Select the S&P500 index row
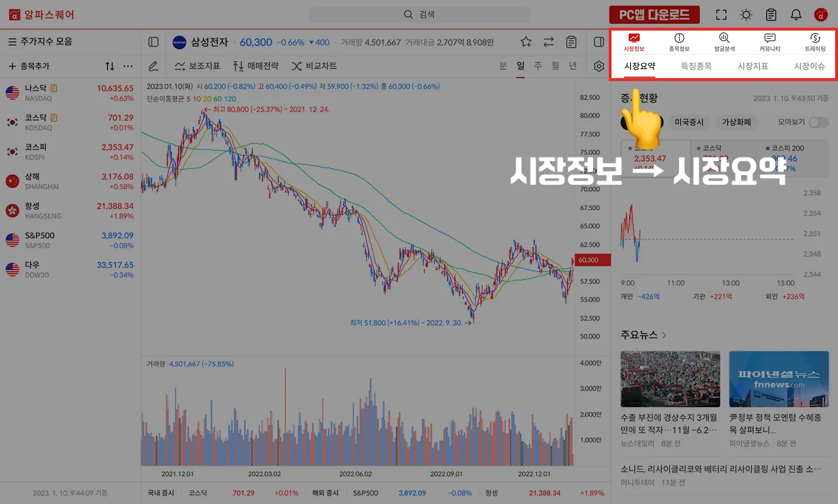This screenshot has height=504, width=838. (x=70, y=240)
